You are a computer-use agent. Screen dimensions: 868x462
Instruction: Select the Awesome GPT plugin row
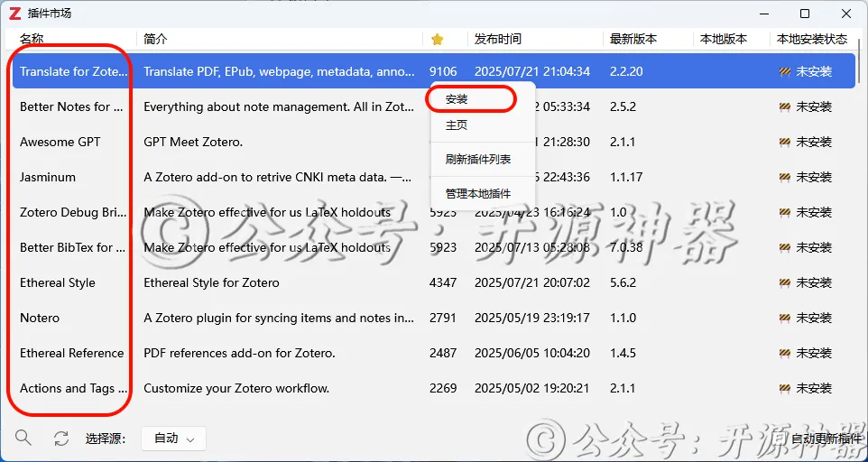click(434, 143)
